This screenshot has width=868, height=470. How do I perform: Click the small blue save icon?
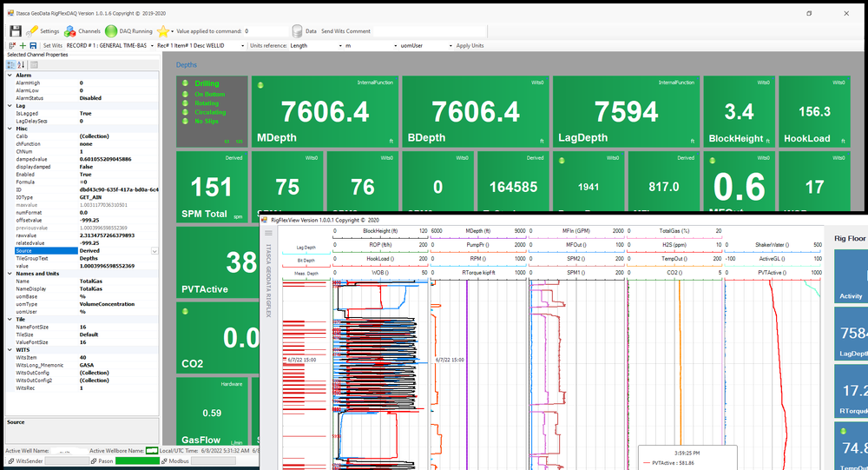[33, 45]
